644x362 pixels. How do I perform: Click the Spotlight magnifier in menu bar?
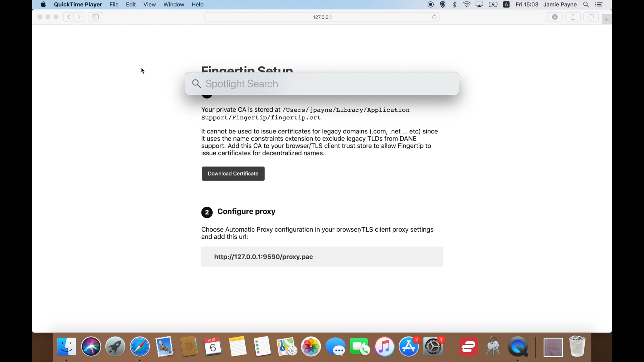click(586, 5)
